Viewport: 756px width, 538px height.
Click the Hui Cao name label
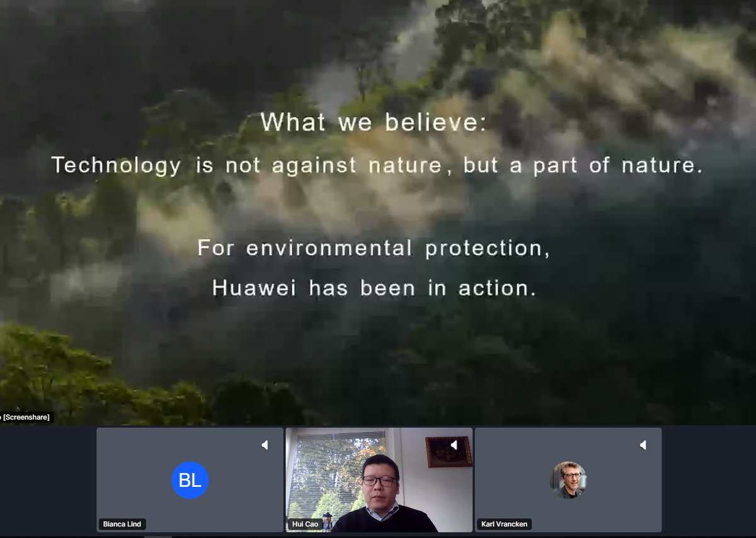pos(305,524)
